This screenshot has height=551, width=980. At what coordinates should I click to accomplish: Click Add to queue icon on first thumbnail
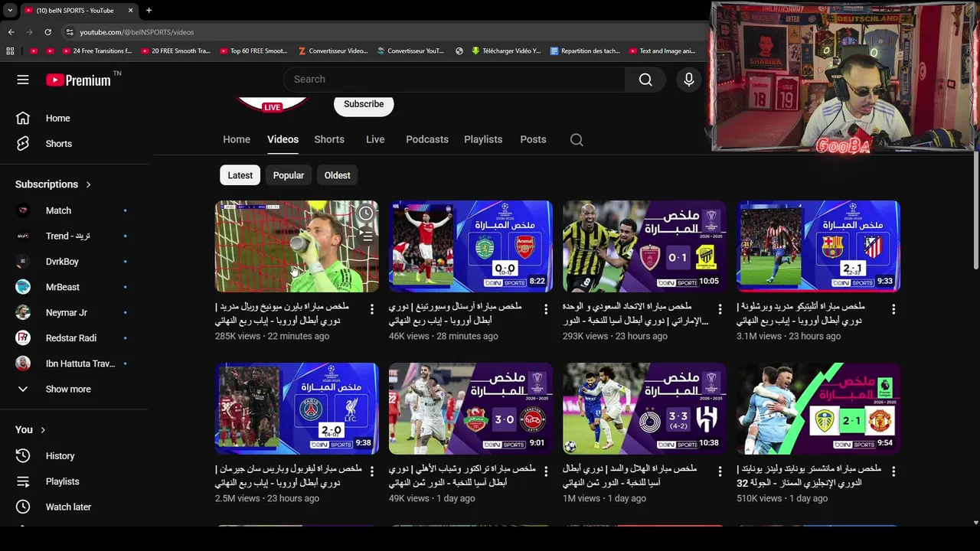pyautogui.click(x=366, y=236)
